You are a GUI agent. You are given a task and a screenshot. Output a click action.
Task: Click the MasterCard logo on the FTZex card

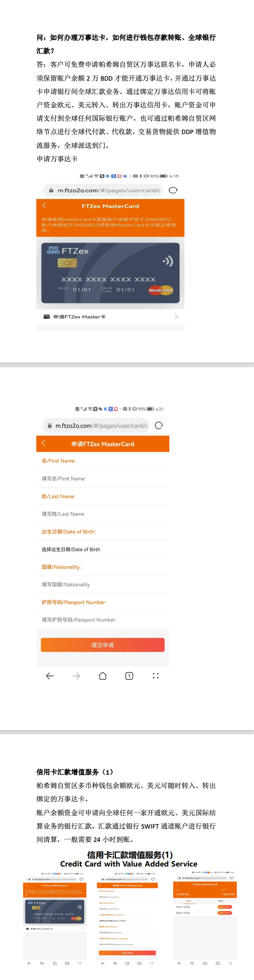click(161, 290)
